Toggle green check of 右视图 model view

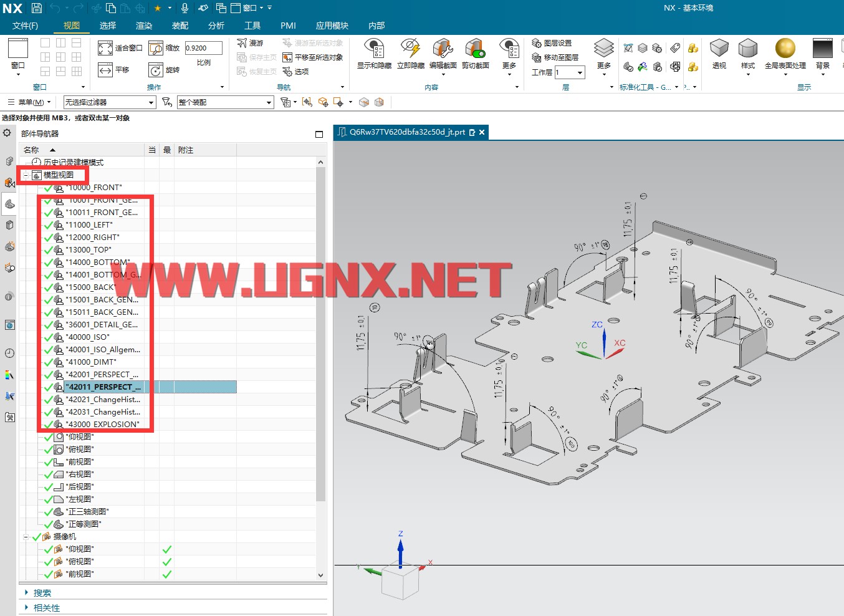tap(48, 474)
